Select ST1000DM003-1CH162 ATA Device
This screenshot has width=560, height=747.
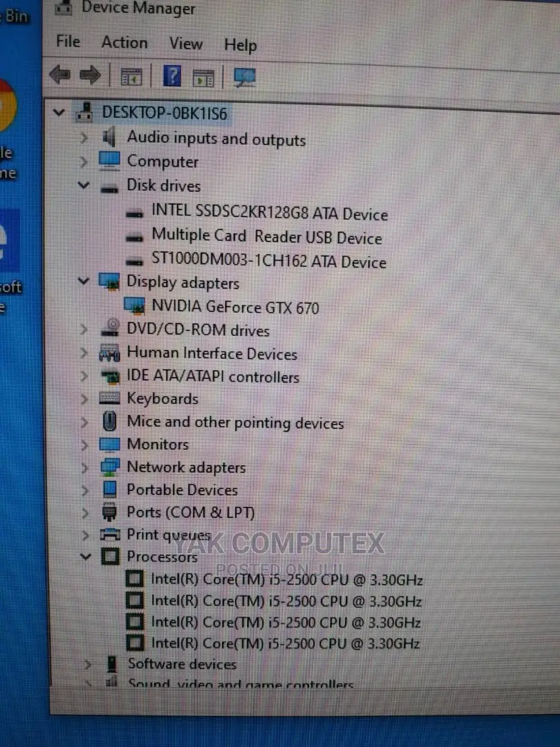[268, 261]
